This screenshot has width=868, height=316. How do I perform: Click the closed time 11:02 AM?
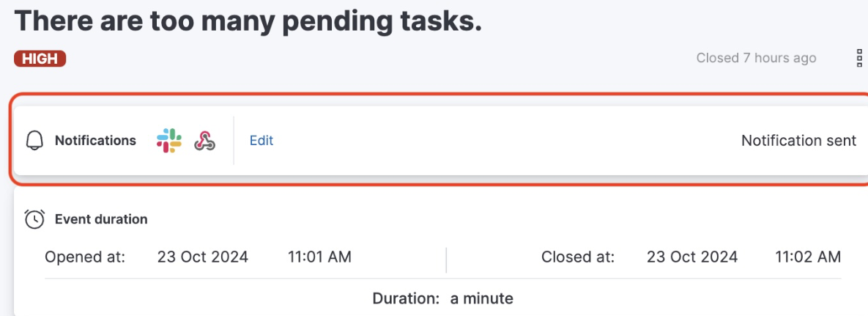(x=808, y=257)
